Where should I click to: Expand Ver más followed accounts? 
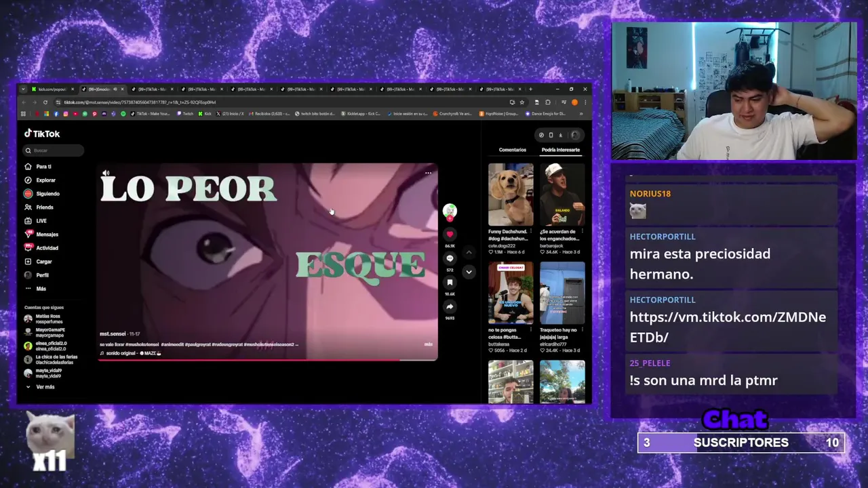pyautogui.click(x=41, y=387)
